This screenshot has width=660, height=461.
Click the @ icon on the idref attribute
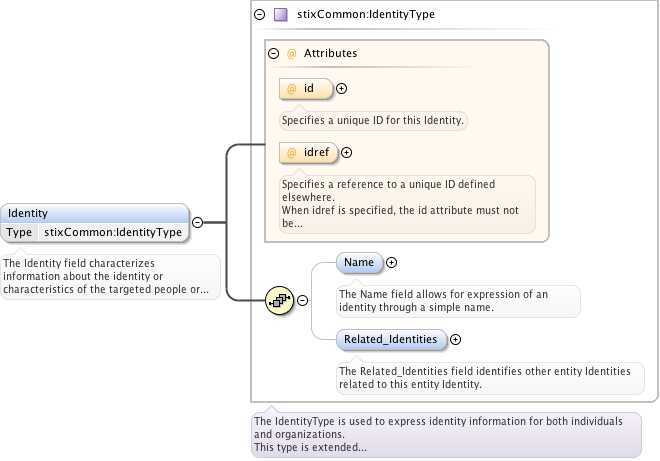pos(292,153)
